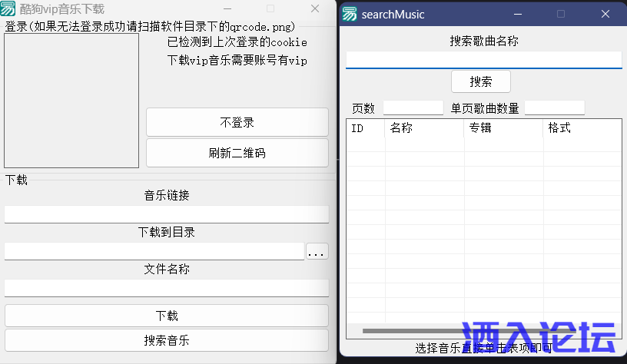Click the 选择音乐直接单击表项即可 hint text
Screen dimensions: 627x364
484,348
